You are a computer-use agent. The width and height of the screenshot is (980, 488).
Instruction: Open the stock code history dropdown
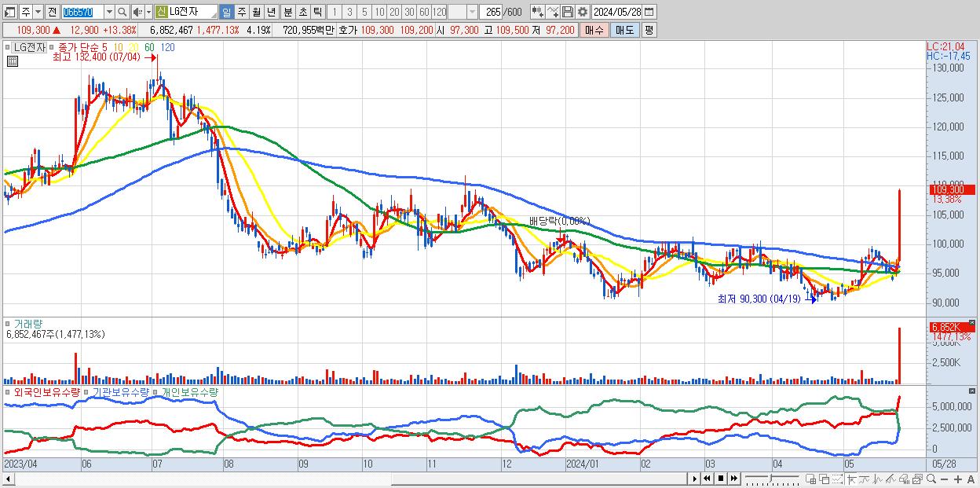tap(109, 12)
